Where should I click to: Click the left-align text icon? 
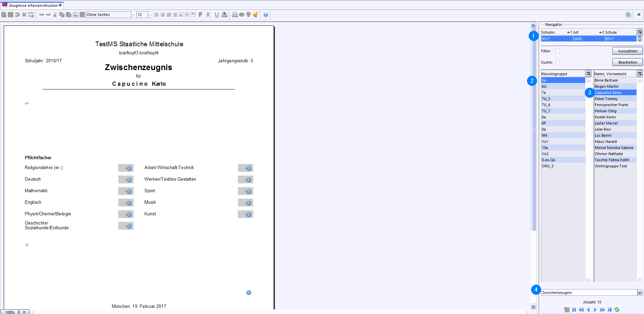pos(157,15)
